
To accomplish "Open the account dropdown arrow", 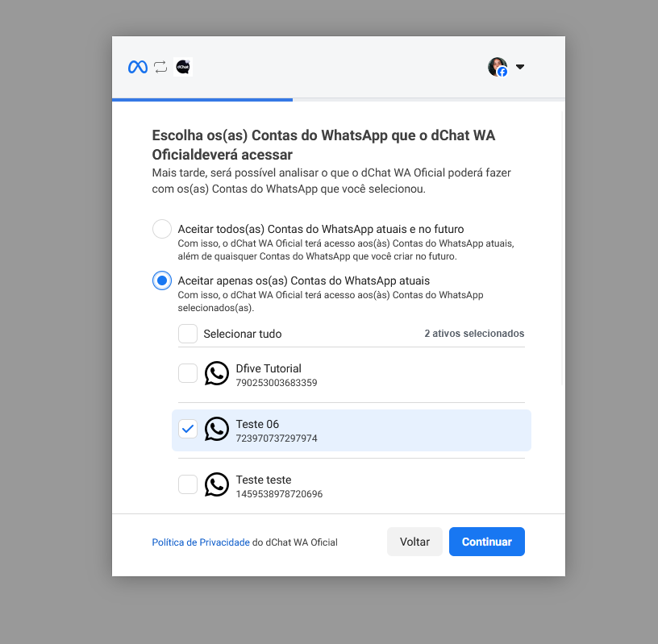I will [520, 67].
